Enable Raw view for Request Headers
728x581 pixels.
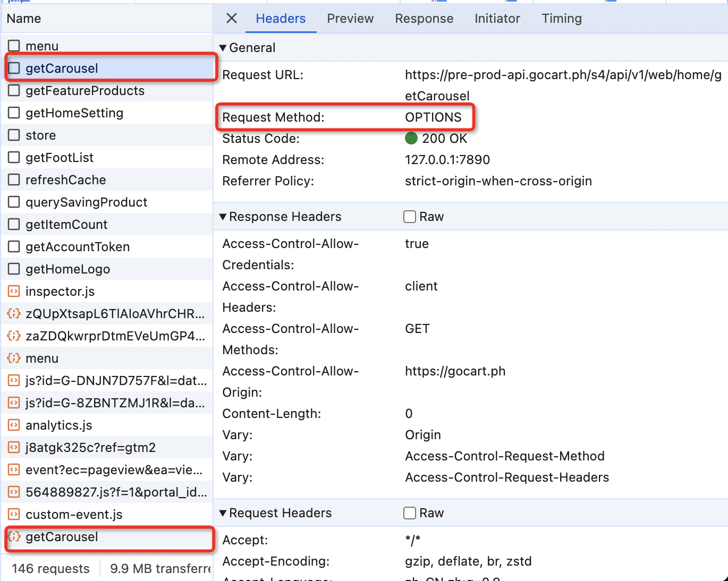(x=410, y=513)
